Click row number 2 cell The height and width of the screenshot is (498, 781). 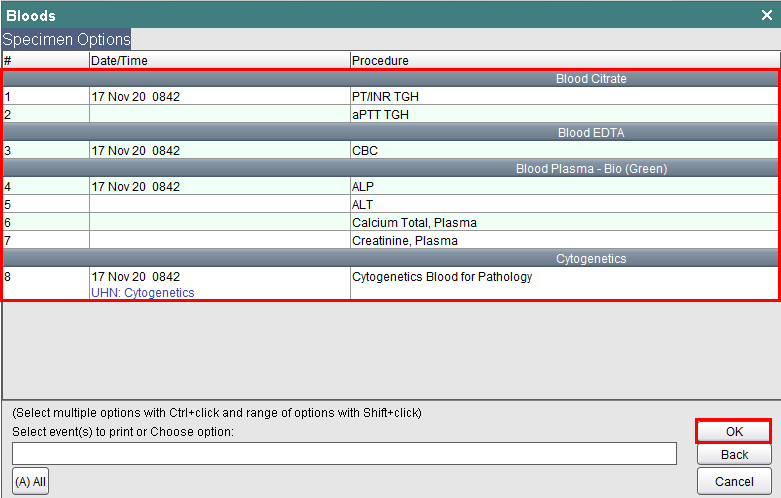point(46,114)
